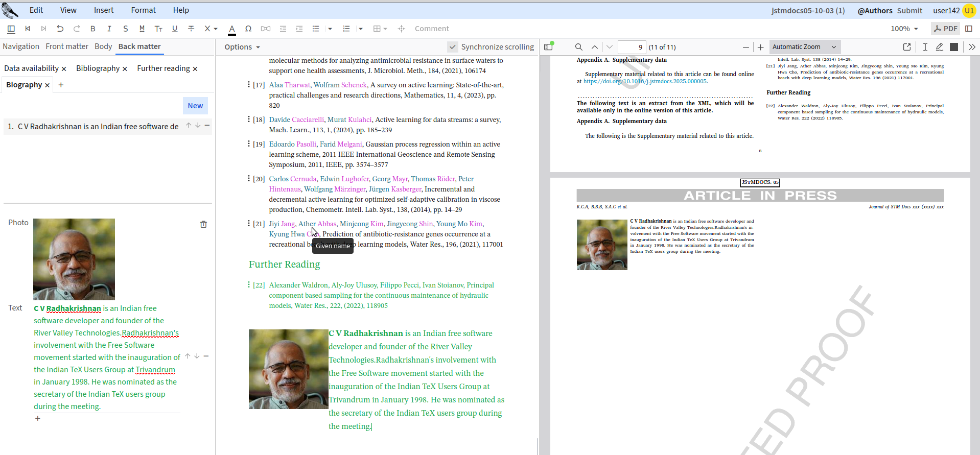Toggle the PDF viewer sidebar button
Viewport: 980px width, 455px height.
549,47
